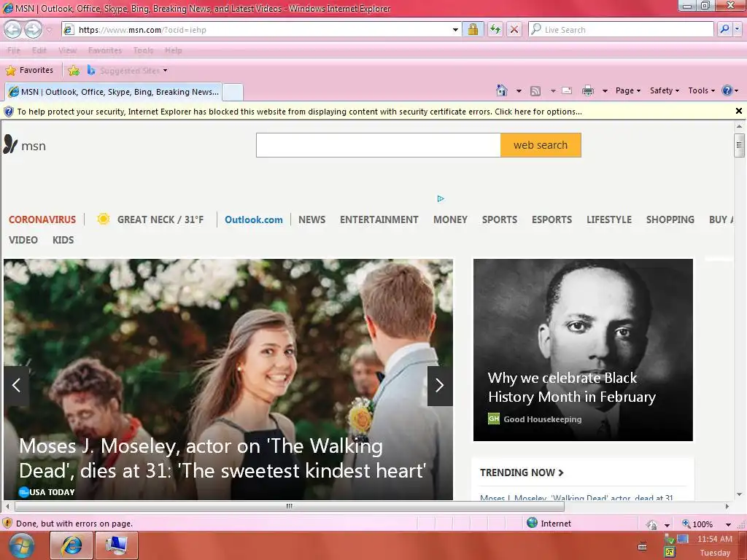Click the Favorites star button
This screenshot has height=560, width=747.
(29, 71)
